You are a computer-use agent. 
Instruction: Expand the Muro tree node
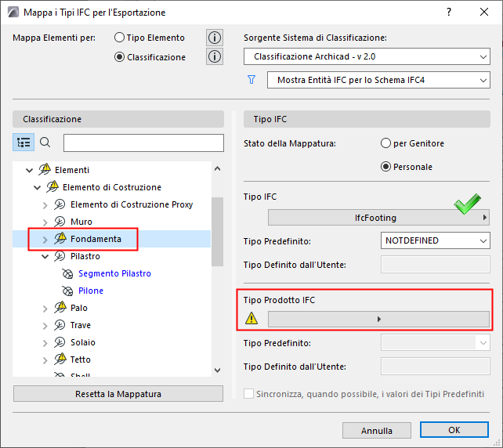tap(45, 222)
